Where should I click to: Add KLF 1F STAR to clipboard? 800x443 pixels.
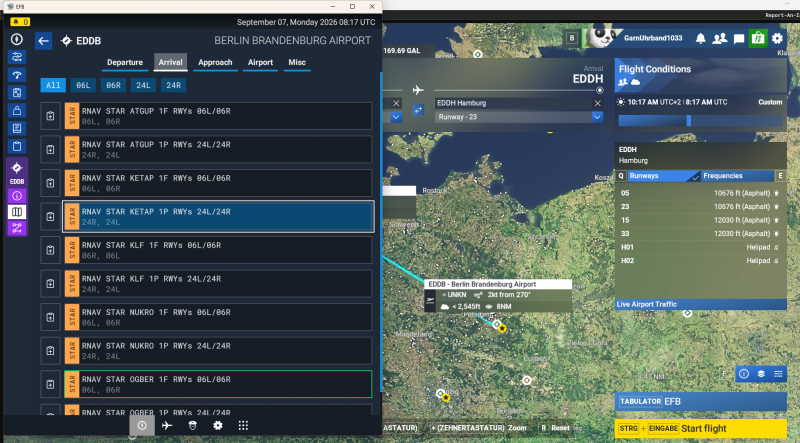click(x=51, y=250)
